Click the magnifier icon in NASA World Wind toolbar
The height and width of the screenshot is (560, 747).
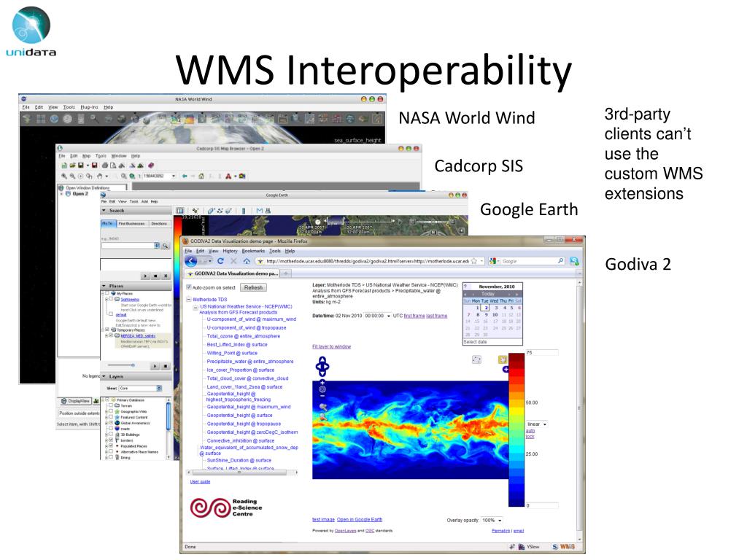[94, 118]
